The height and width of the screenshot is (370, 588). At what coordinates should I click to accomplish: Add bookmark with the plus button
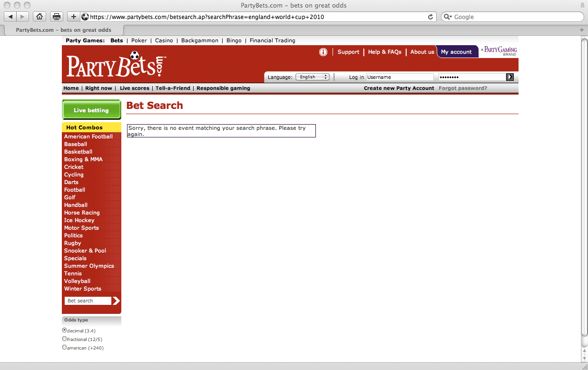73,17
